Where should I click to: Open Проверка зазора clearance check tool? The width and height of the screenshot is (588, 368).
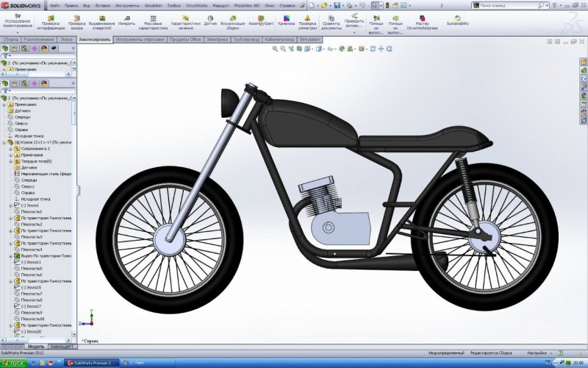pos(76,23)
